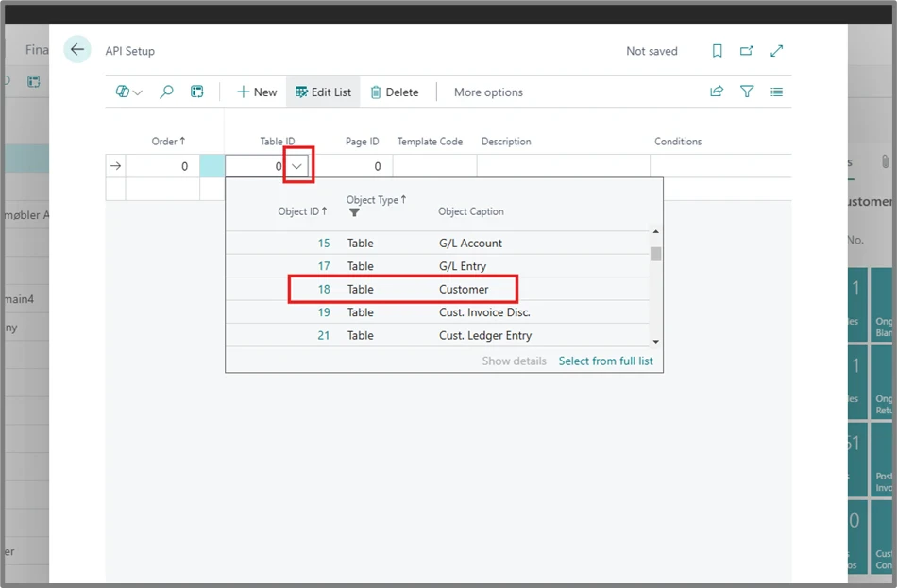Viewport: 897px width, 588px height.
Task: Open More options menu
Action: [x=488, y=92]
